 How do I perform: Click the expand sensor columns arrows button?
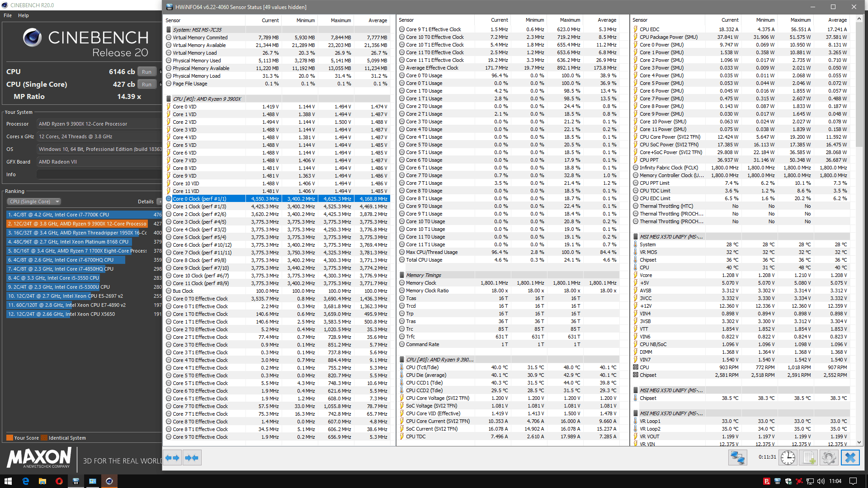172,458
